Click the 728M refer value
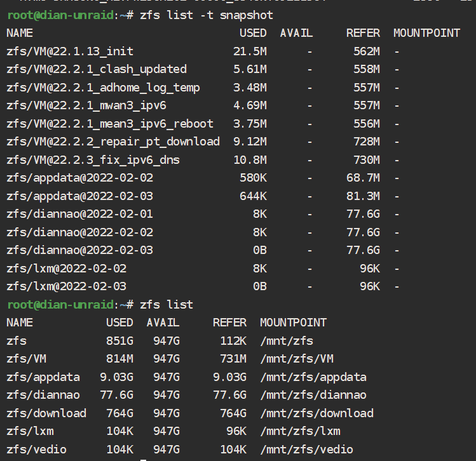The image size is (476, 461). [x=367, y=142]
